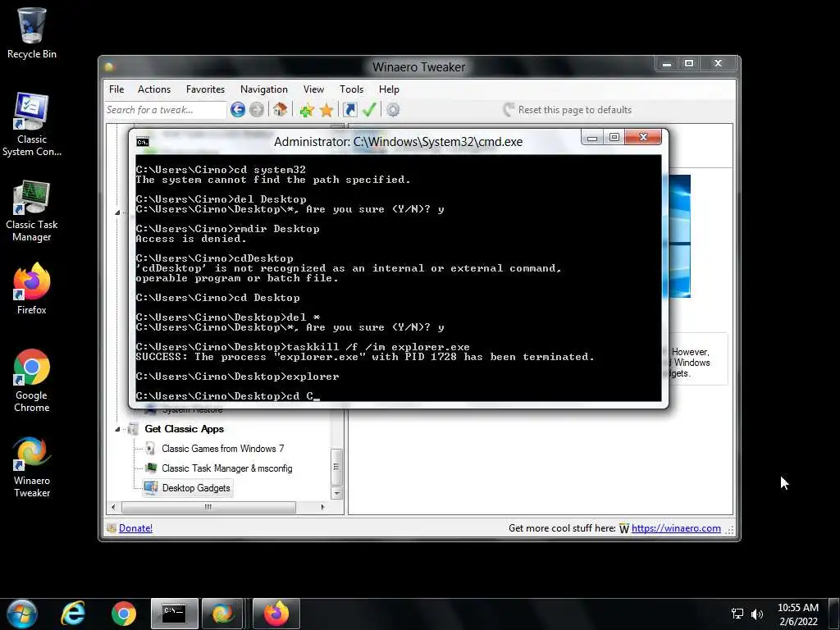Select Get Classic Apps category

[184, 429]
